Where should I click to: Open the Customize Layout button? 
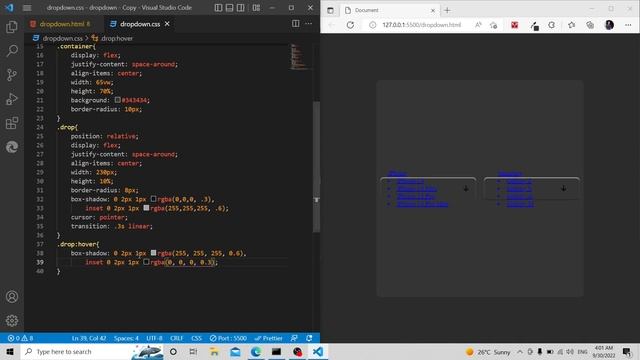256,8
